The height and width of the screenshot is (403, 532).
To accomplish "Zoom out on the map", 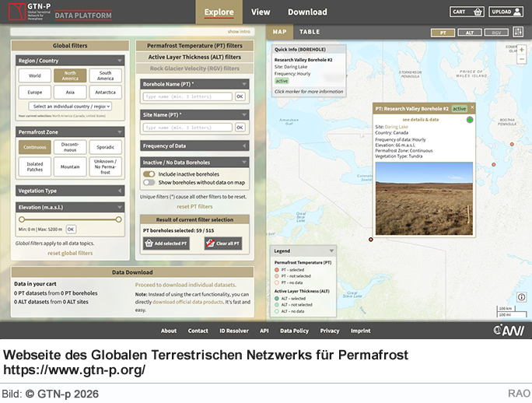I will pos(522,59).
